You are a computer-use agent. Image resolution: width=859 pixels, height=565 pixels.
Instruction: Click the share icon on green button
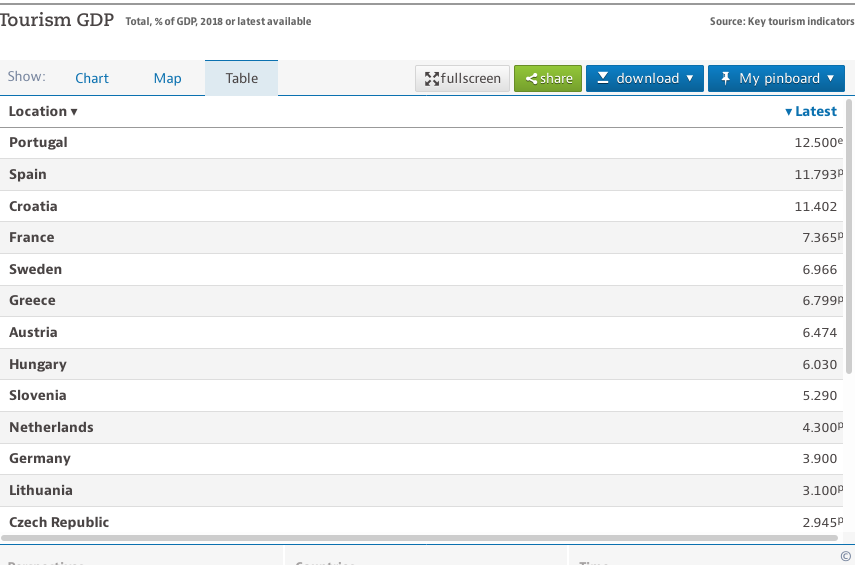point(531,79)
